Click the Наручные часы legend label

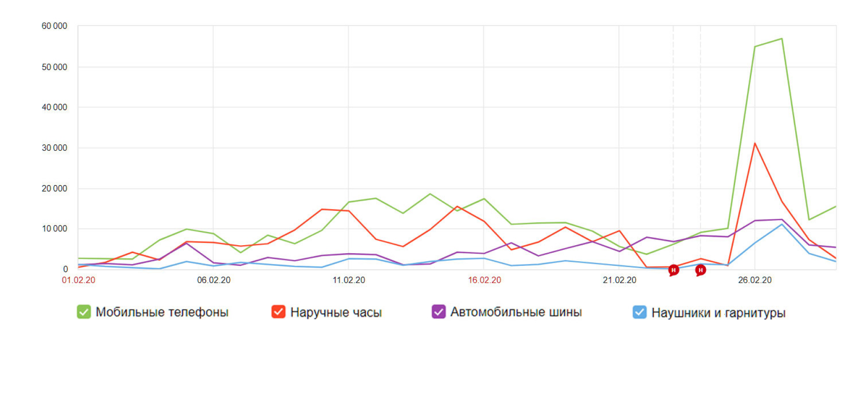coord(336,312)
